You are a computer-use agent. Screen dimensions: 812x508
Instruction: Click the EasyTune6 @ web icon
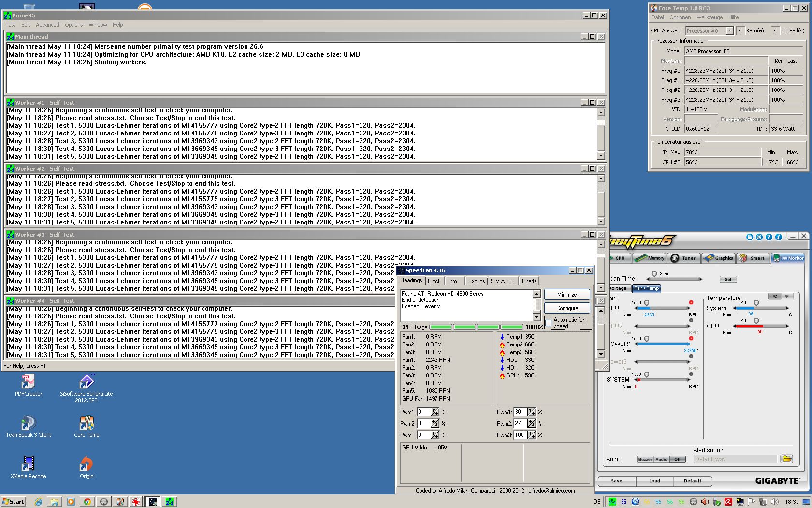(x=759, y=237)
